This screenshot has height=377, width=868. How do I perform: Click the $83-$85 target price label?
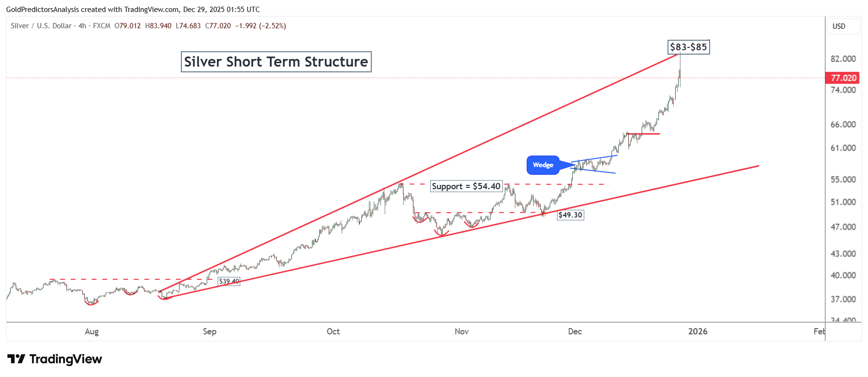point(688,47)
